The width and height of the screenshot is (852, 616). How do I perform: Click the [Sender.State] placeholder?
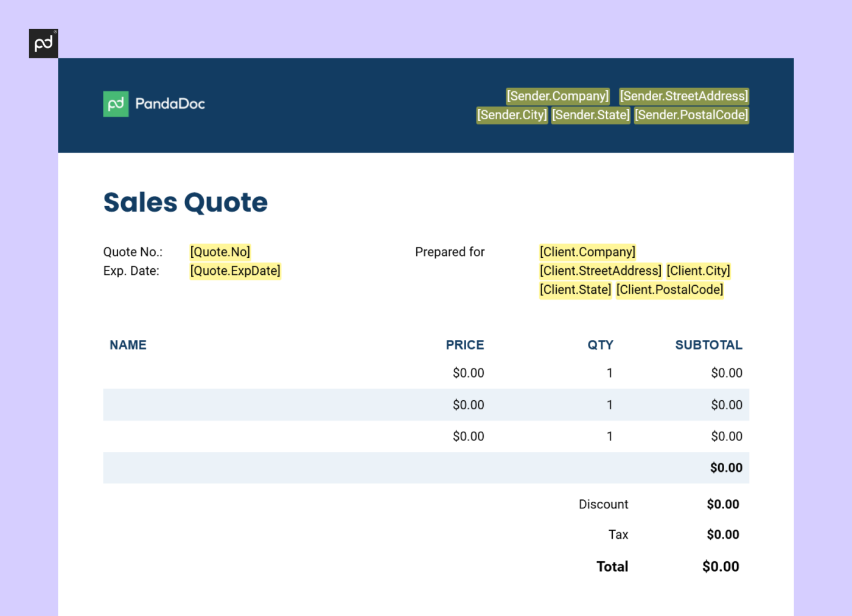coord(591,114)
